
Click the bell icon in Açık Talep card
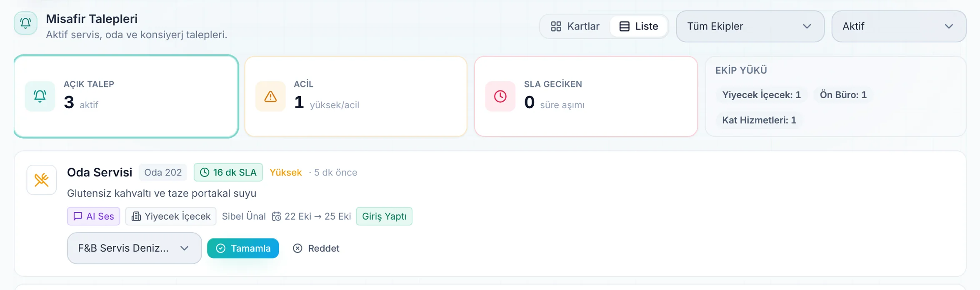point(40,96)
